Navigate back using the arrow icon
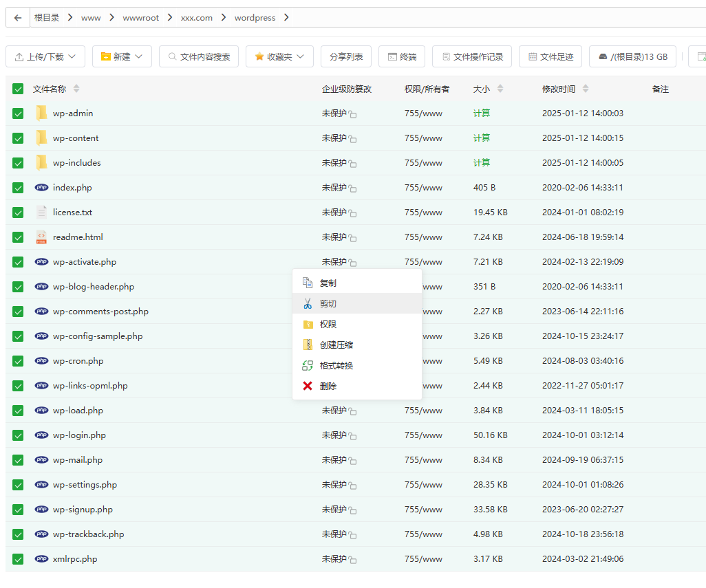 tap(17, 17)
